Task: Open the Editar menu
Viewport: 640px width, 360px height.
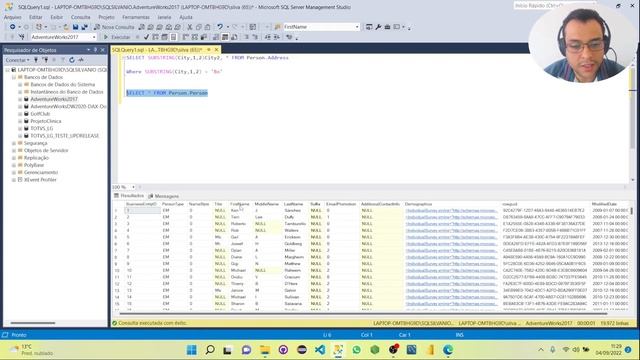Action: [36, 17]
